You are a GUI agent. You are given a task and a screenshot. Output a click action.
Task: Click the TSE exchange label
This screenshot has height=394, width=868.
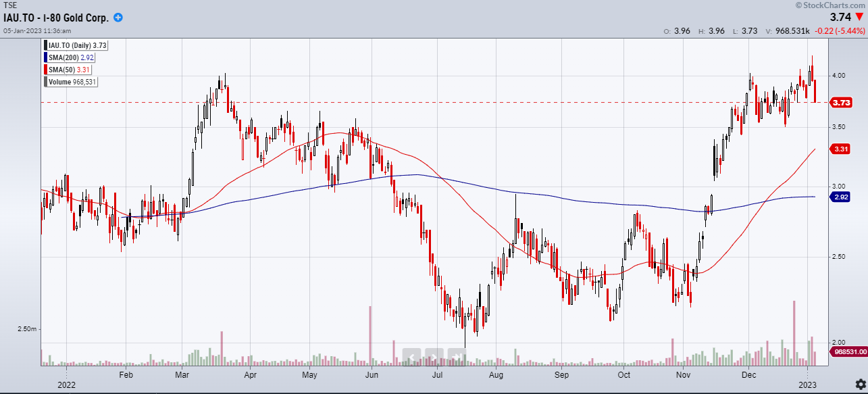[10, 5]
